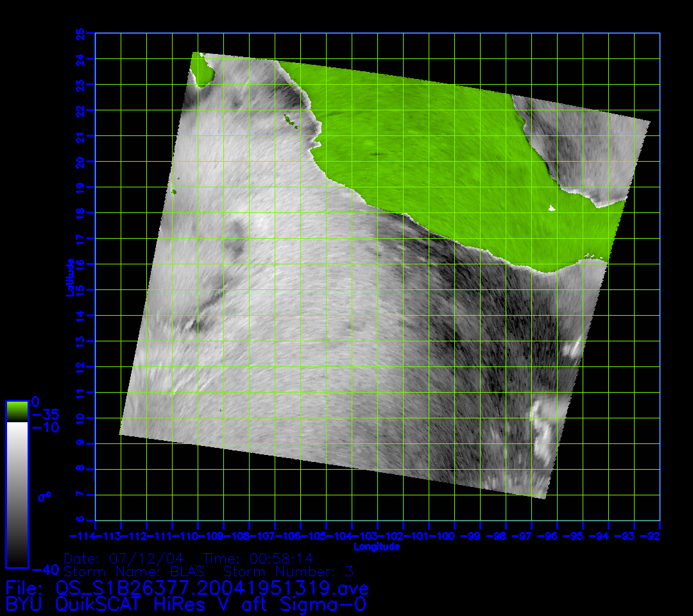Click the Longitude axis title
The image size is (693, 616).
point(377,547)
